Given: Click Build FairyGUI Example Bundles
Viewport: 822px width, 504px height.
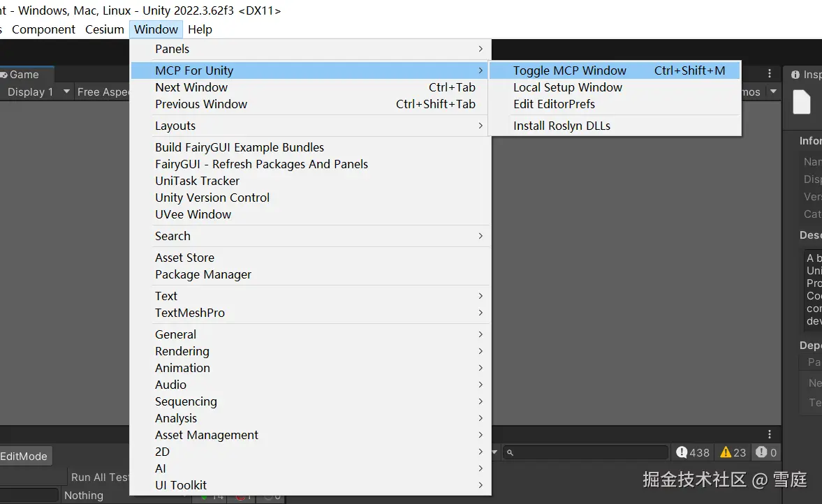Looking at the screenshot, I should pos(310,147).
